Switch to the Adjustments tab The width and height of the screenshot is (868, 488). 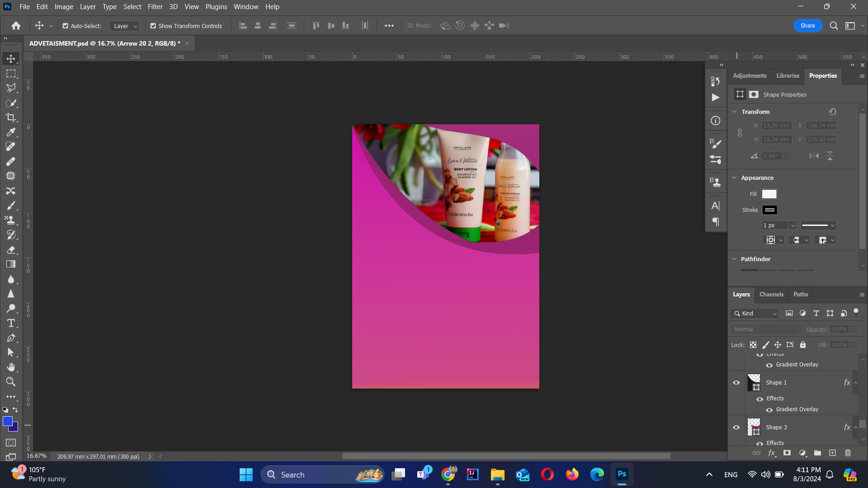750,76
